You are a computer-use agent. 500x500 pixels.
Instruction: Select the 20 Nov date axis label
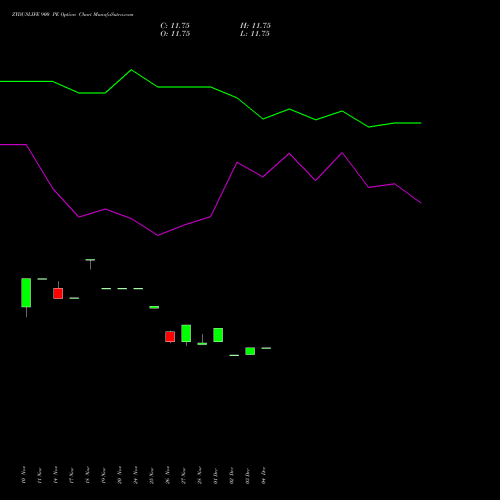click(119, 475)
